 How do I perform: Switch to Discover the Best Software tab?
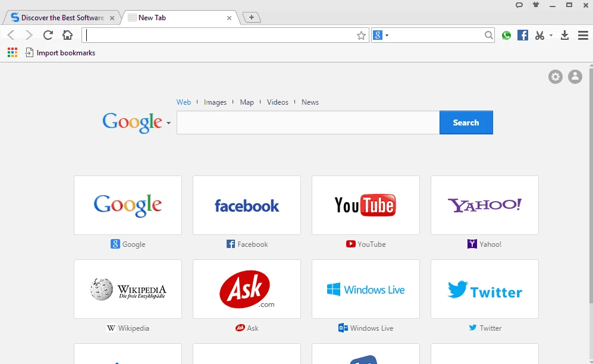click(62, 18)
